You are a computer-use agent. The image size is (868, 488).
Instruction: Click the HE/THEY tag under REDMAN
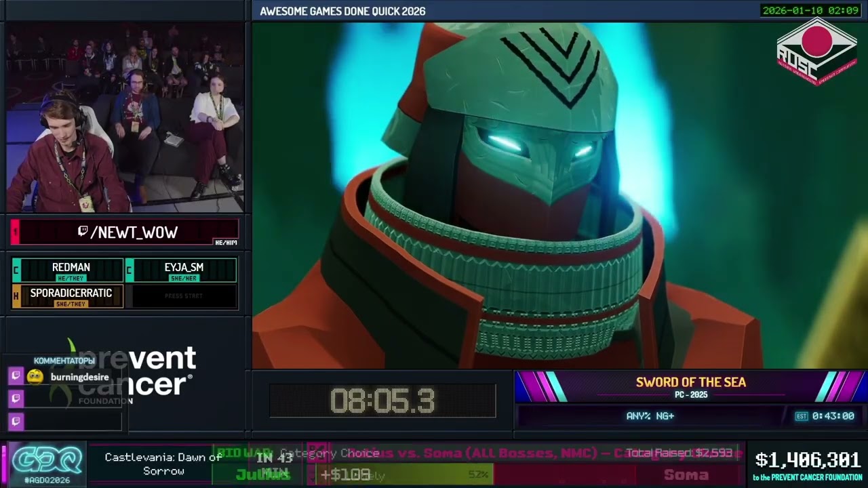pos(71,279)
